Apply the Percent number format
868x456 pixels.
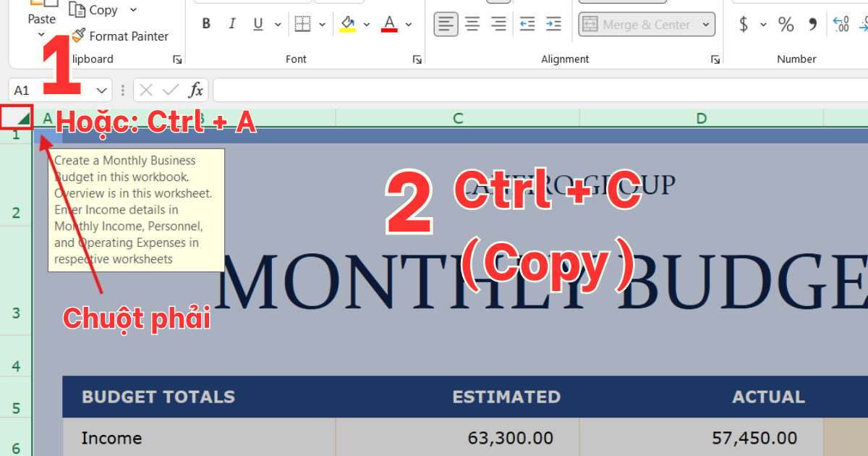786,24
